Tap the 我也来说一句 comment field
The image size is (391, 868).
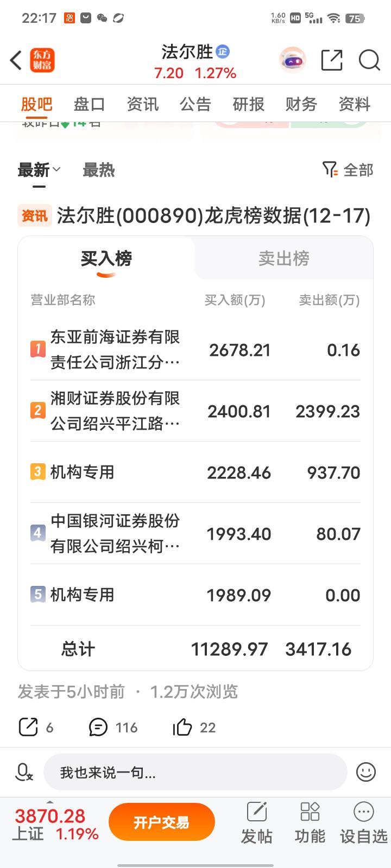click(x=195, y=772)
